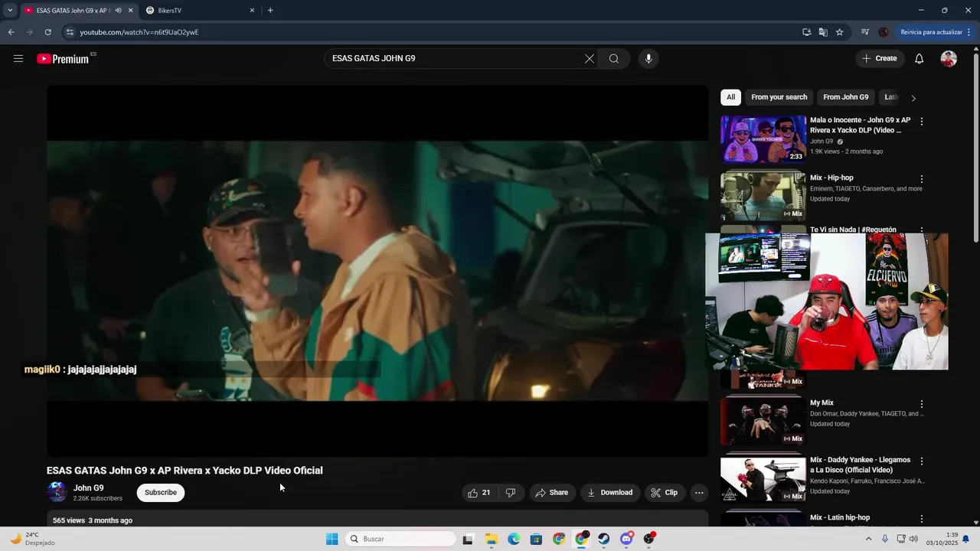Image resolution: width=980 pixels, height=551 pixels.
Task: View site information icon in address bar
Action: [70, 32]
